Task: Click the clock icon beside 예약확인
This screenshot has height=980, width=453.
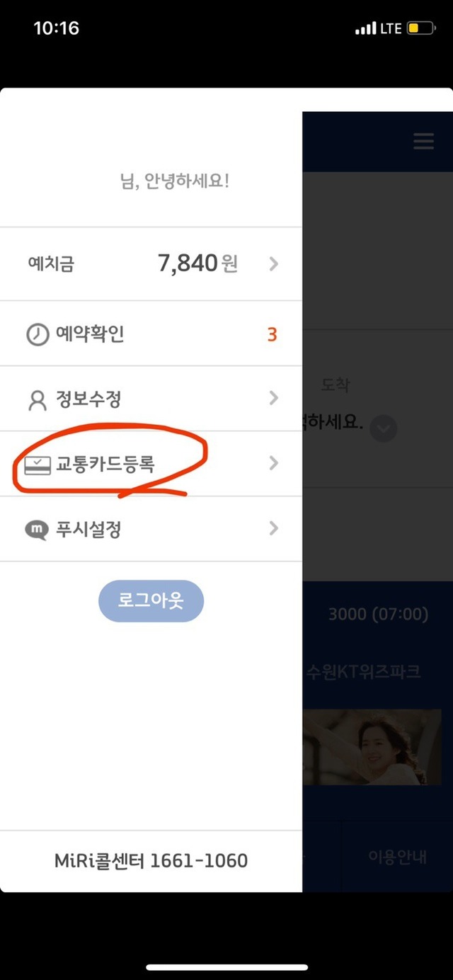Action: pos(38,334)
